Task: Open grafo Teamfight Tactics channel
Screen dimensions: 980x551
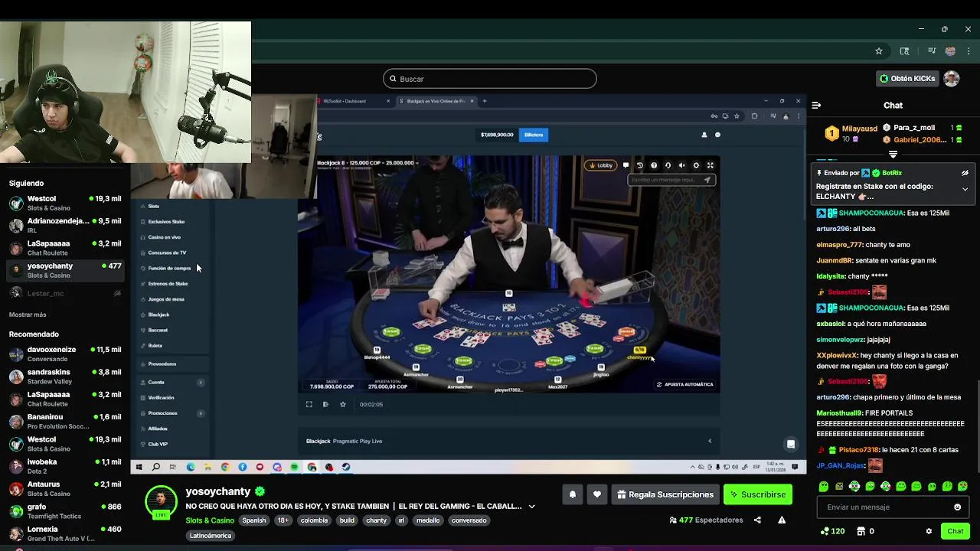Action: 64,511
